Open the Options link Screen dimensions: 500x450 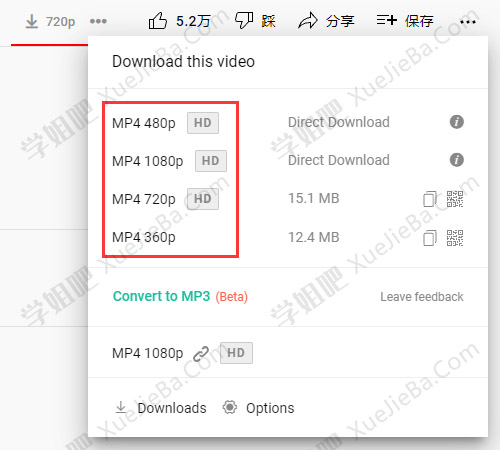pyautogui.click(x=270, y=408)
